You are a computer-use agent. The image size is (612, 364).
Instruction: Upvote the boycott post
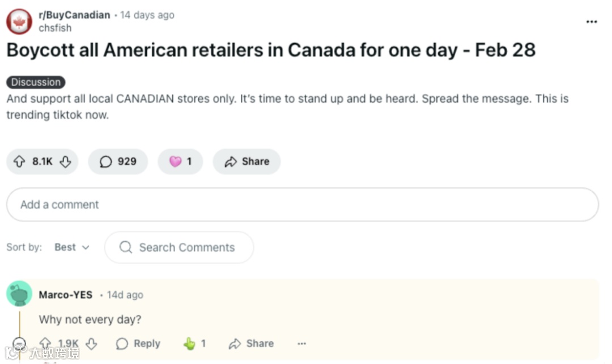20,162
